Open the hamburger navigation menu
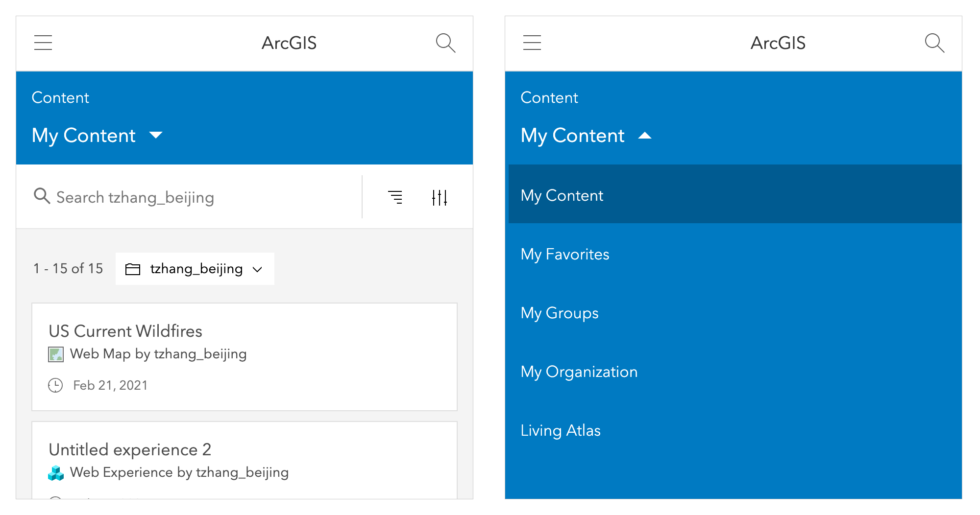 pyautogui.click(x=43, y=43)
